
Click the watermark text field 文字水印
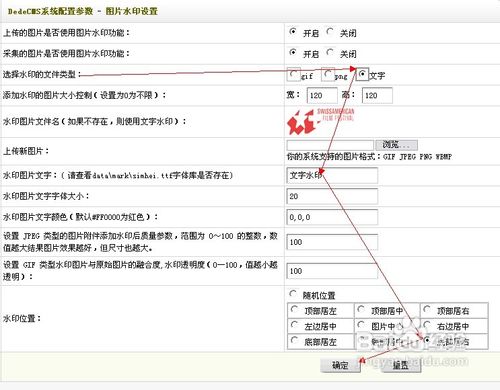tap(332, 175)
